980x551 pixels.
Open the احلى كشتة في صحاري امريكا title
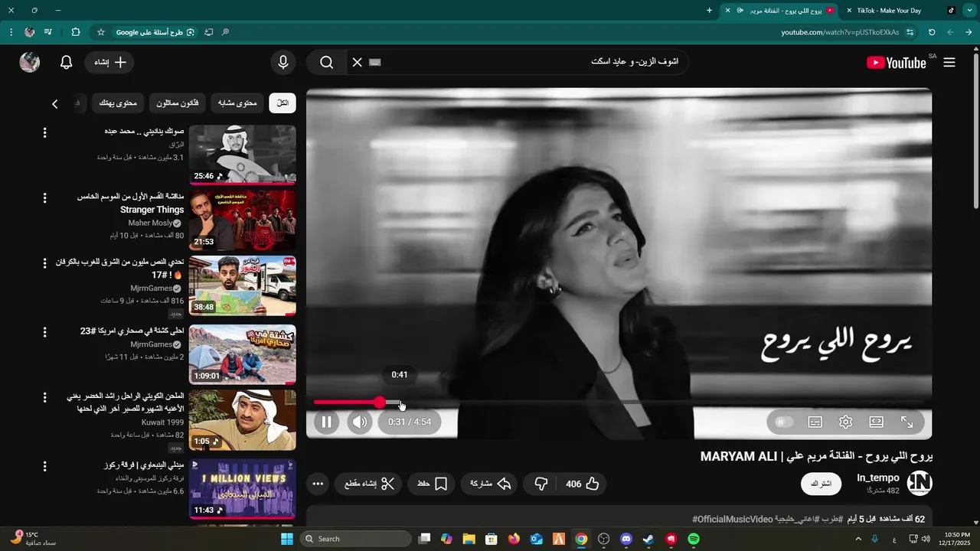[132, 331]
